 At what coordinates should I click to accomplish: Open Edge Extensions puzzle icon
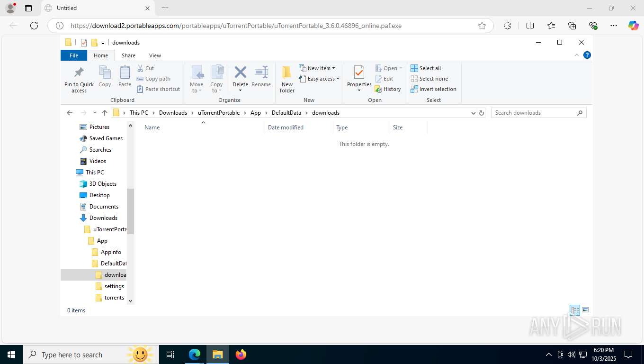point(507,26)
